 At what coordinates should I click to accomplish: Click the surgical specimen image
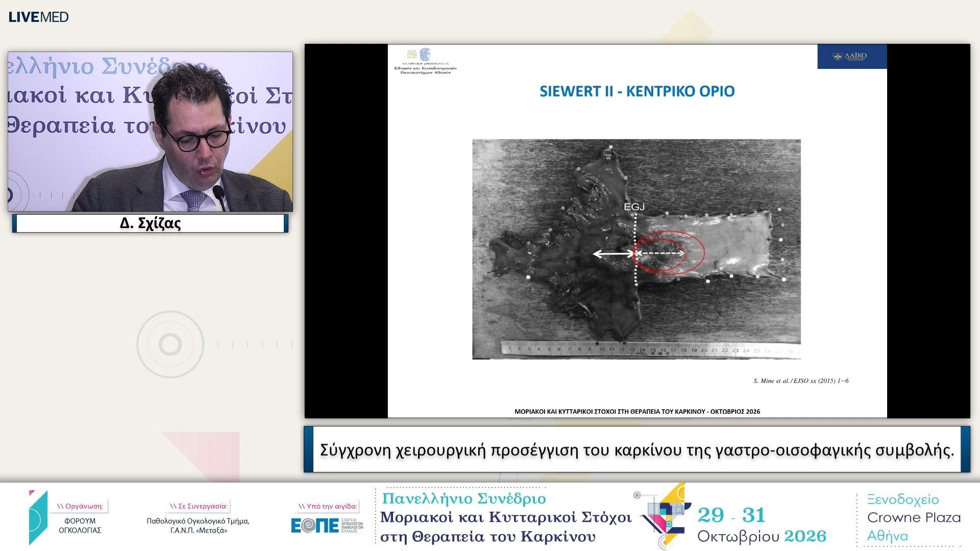pyautogui.click(x=636, y=249)
